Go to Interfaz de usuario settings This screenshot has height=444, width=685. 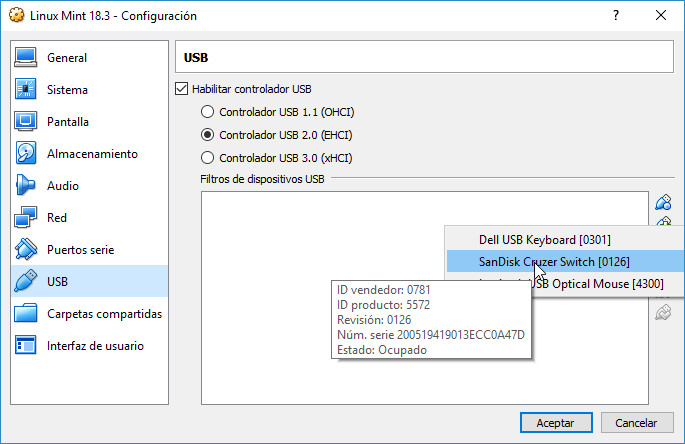coord(95,346)
